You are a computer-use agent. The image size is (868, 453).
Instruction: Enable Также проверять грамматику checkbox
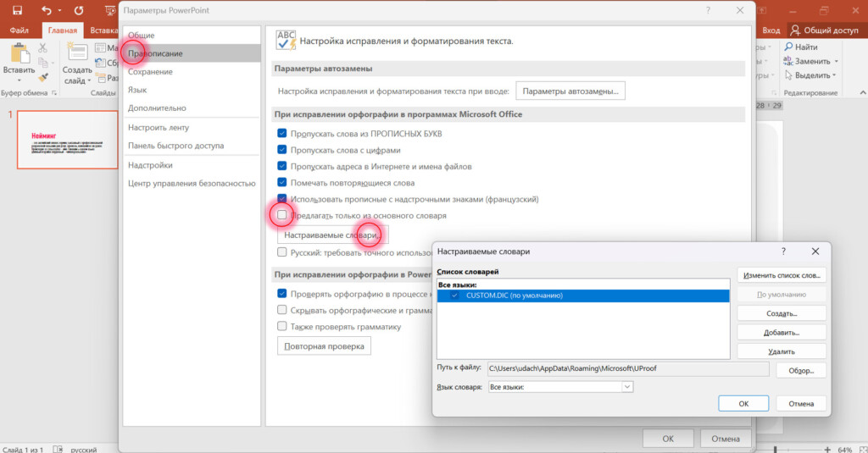tap(281, 326)
